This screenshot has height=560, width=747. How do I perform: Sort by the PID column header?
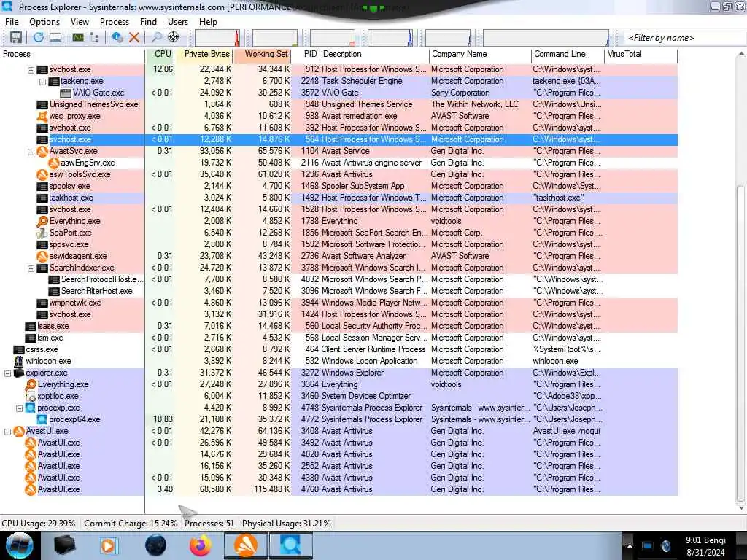point(306,54)
